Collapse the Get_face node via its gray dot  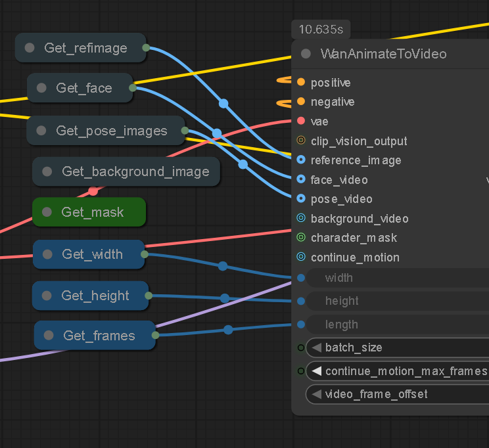coord(41,88)
